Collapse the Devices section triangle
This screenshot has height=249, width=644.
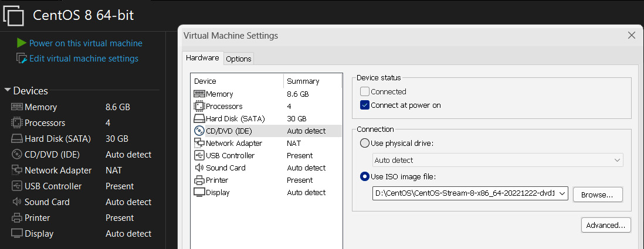tap(8, 90)
